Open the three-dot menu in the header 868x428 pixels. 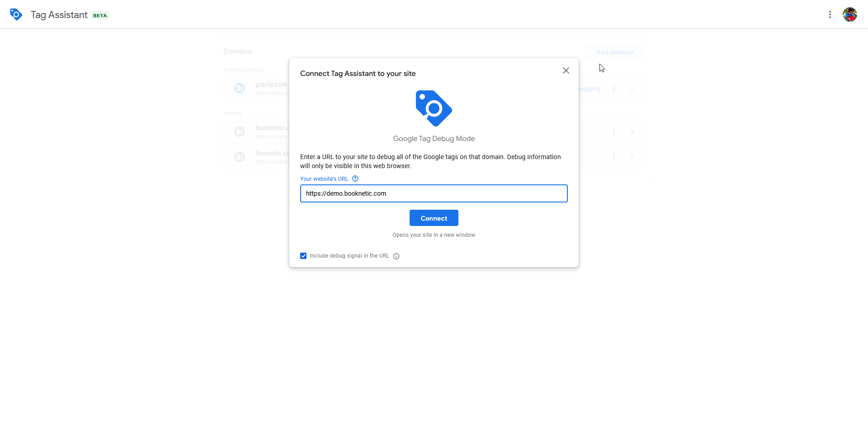tap(830, 14)
